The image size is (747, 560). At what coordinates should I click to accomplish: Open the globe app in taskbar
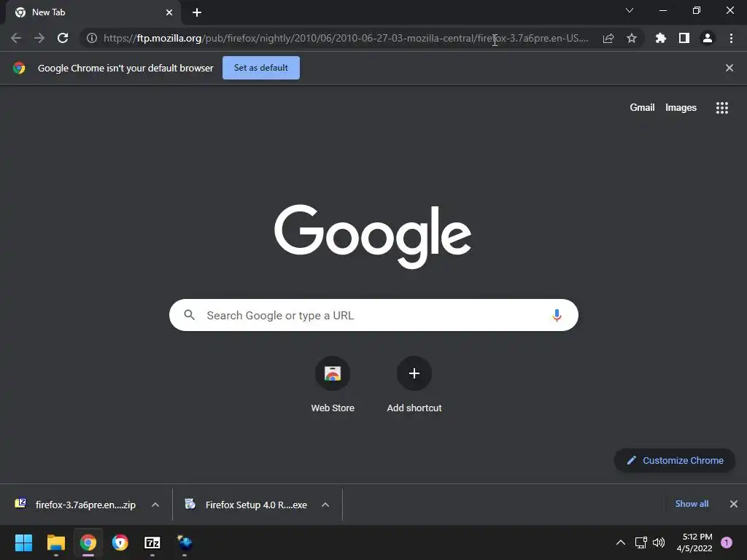pos(185,542)
